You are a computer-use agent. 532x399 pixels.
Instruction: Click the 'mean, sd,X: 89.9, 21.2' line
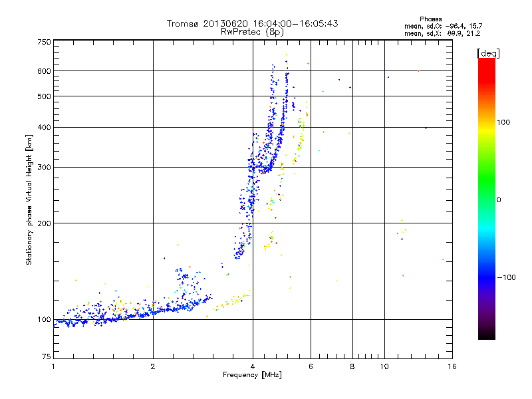[x=442, y=33]
